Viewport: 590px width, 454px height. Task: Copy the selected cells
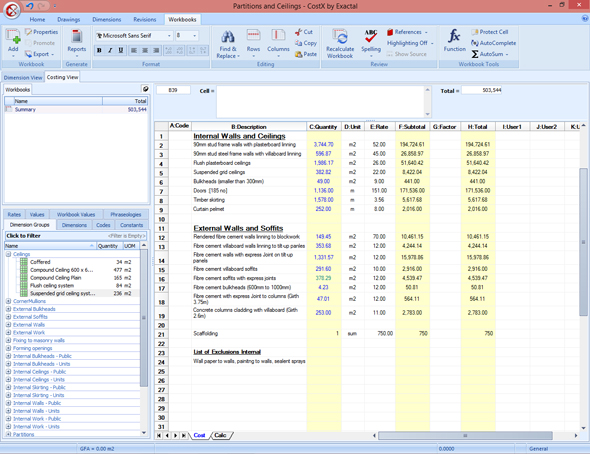tap(306, 43)
